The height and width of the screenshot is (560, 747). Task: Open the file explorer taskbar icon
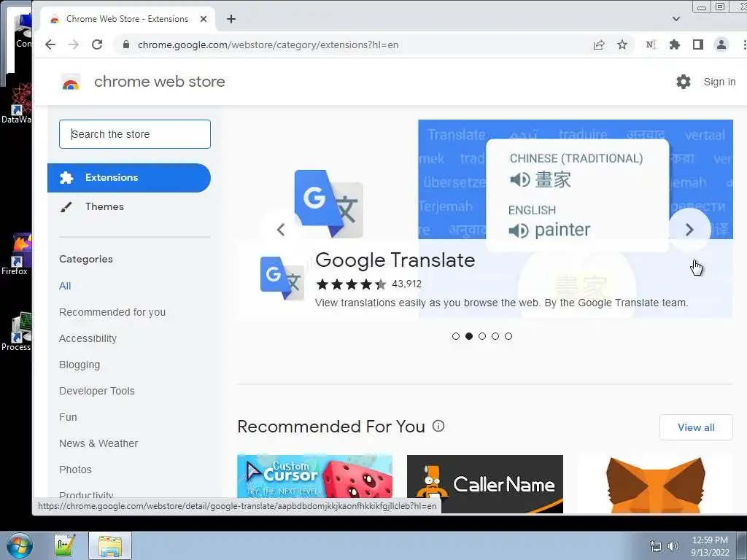coord(110,545)
